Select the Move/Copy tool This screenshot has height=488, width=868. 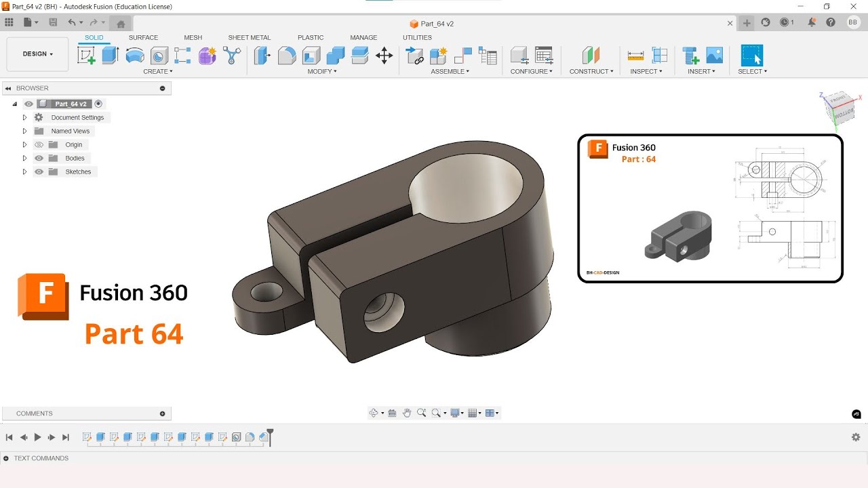[x=384, y=55]
